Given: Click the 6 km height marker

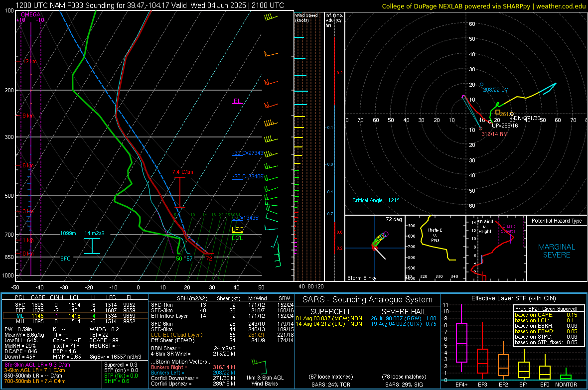Looking at the screenshot, I should tap(28, 165).
